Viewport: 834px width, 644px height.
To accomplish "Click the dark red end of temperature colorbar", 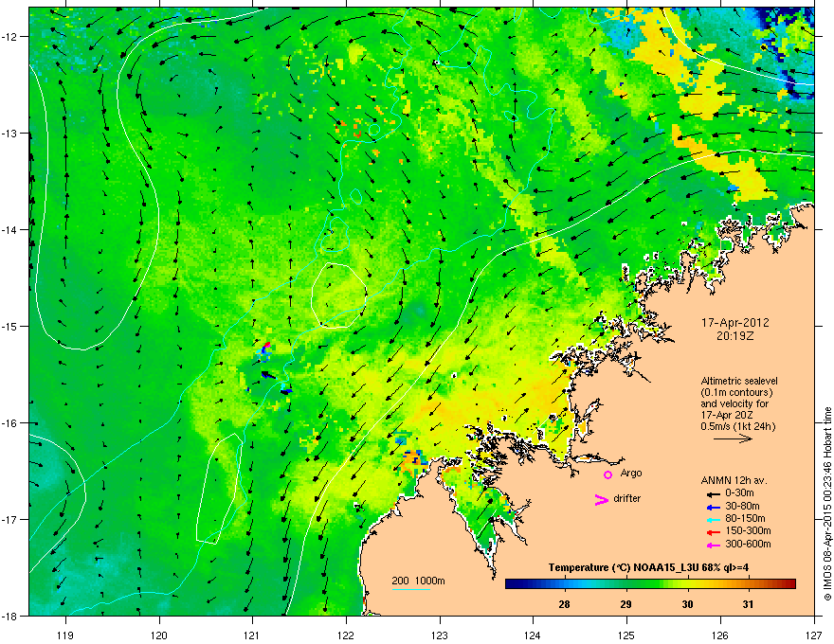I will [x=789, y=584].
